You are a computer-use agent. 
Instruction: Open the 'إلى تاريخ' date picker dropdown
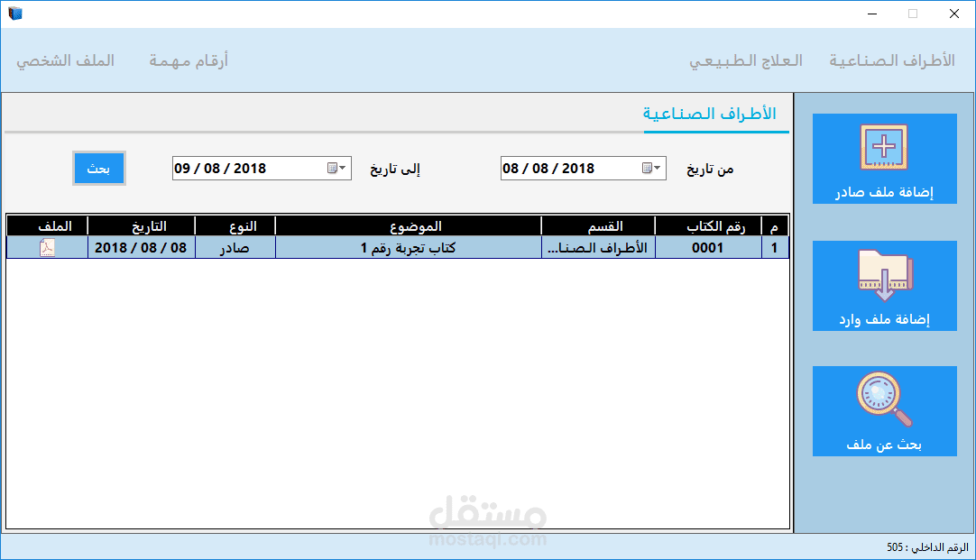336,168
